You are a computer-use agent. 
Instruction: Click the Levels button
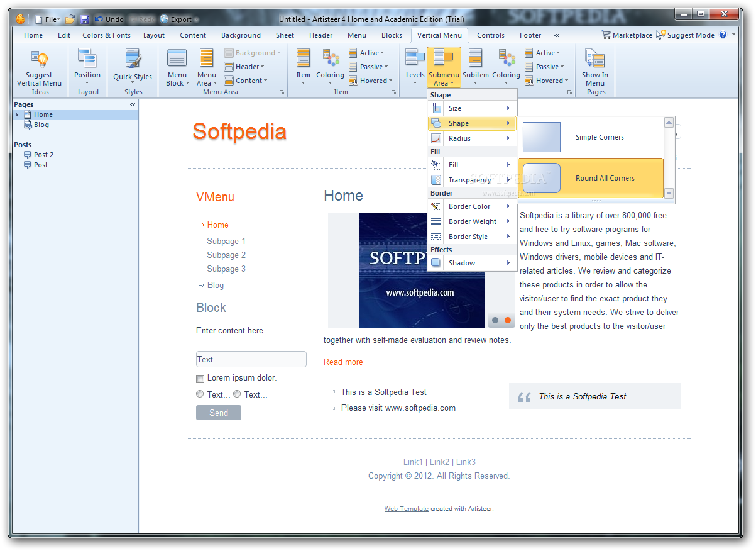(415, 67)
